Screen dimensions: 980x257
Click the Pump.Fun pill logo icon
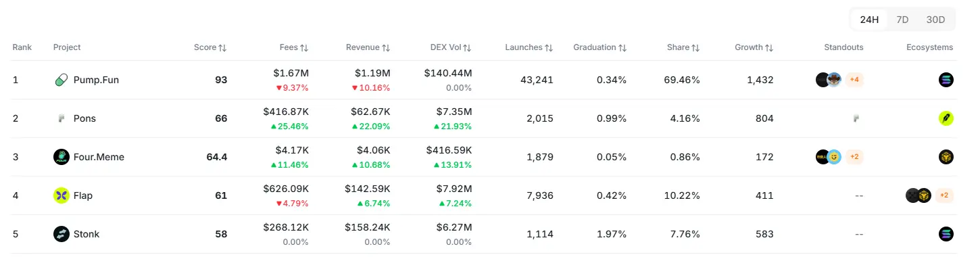coord(62,80)
